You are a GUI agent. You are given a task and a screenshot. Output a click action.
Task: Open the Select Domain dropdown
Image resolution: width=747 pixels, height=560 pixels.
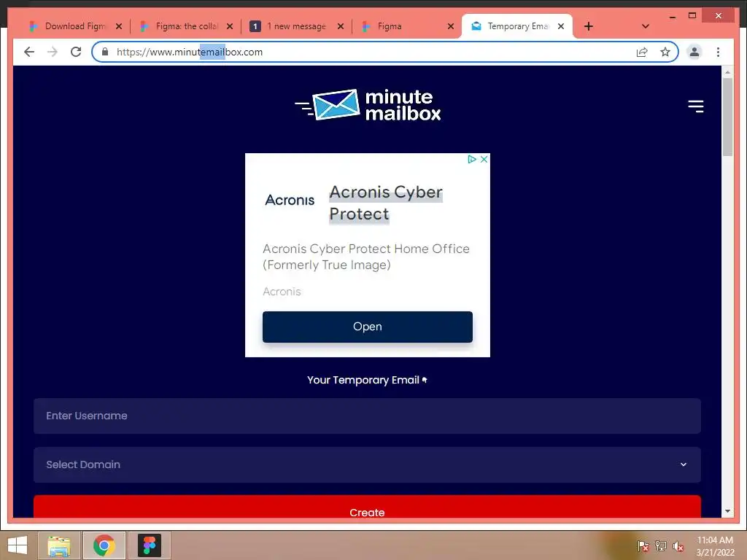click(x=367, y=464)
